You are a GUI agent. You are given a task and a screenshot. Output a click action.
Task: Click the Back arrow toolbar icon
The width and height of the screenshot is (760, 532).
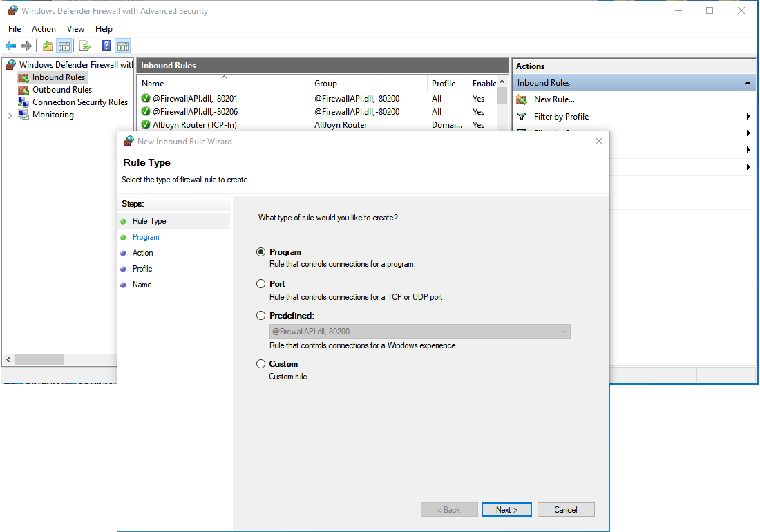(x=10, y=46)
